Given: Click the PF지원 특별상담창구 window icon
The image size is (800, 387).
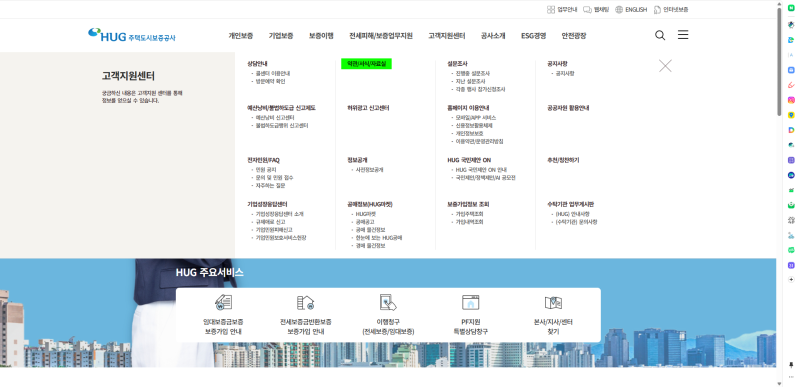Looking at the screenshot, I should click(470, 302).
